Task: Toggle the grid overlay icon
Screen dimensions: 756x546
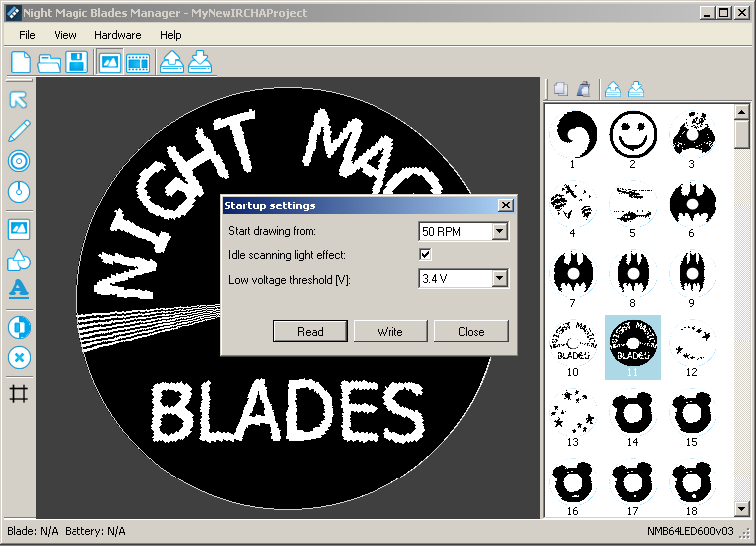Action: coord(19,394)
